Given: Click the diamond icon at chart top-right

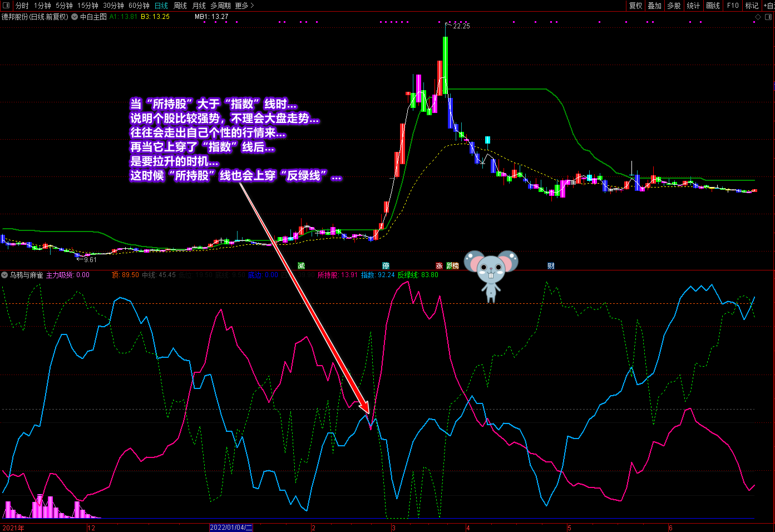Looking at the screenshot, I should [758, 17].
